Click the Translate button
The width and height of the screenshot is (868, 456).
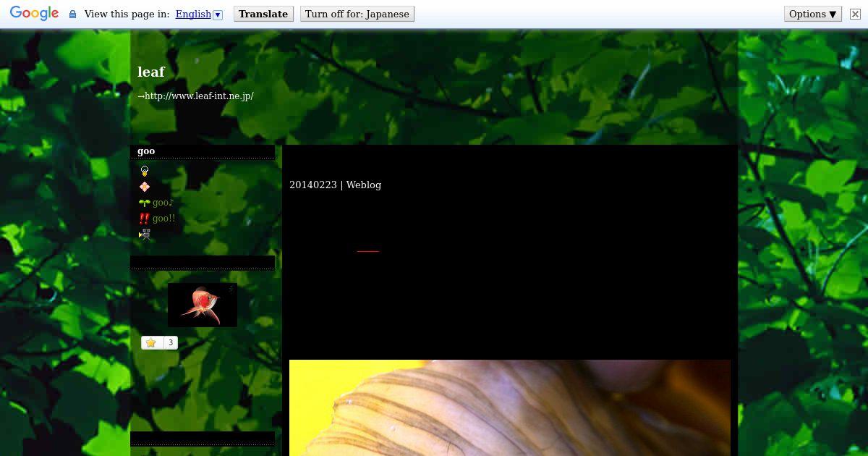263,14
